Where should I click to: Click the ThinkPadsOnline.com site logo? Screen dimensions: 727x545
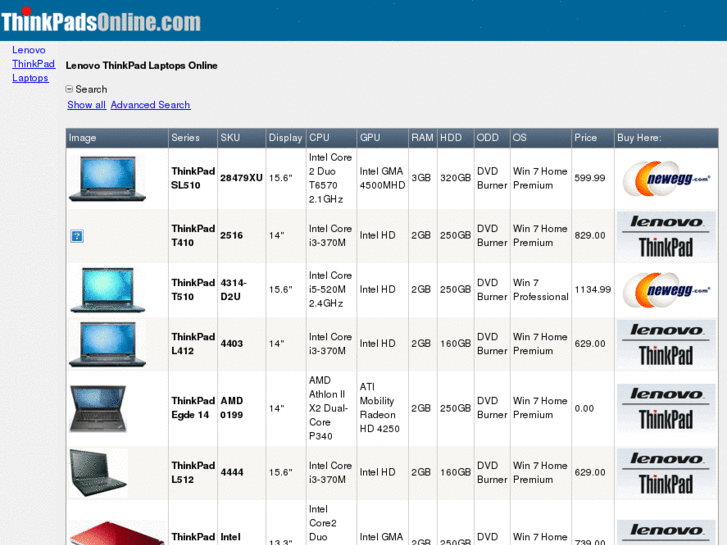click(101, 21)
